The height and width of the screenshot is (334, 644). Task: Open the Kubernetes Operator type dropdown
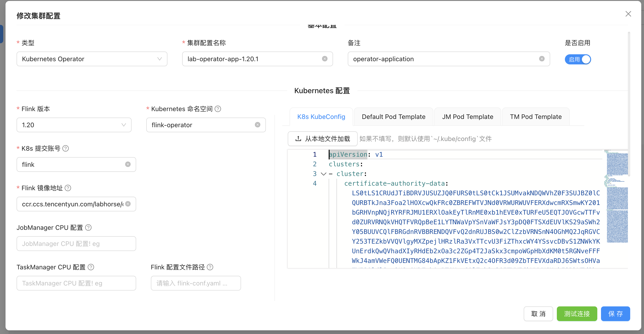tap(92, 59)
